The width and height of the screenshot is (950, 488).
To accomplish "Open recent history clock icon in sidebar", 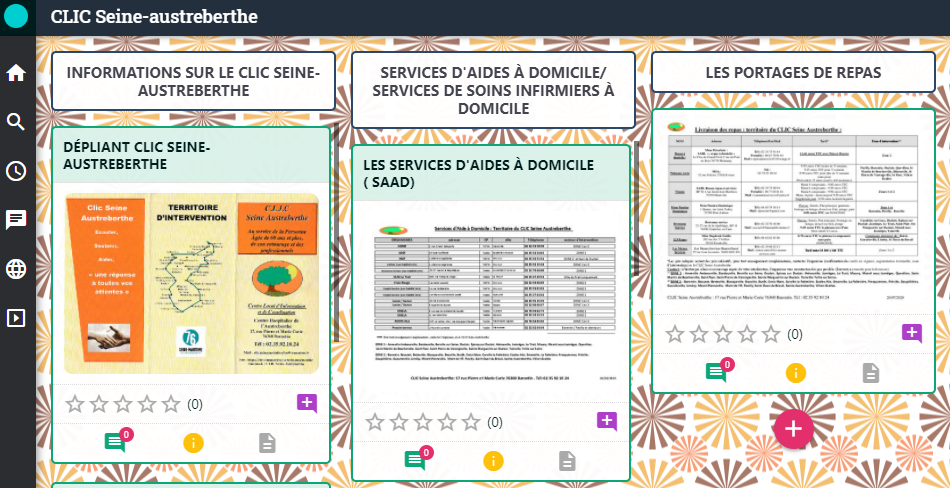I will (16, 171).
